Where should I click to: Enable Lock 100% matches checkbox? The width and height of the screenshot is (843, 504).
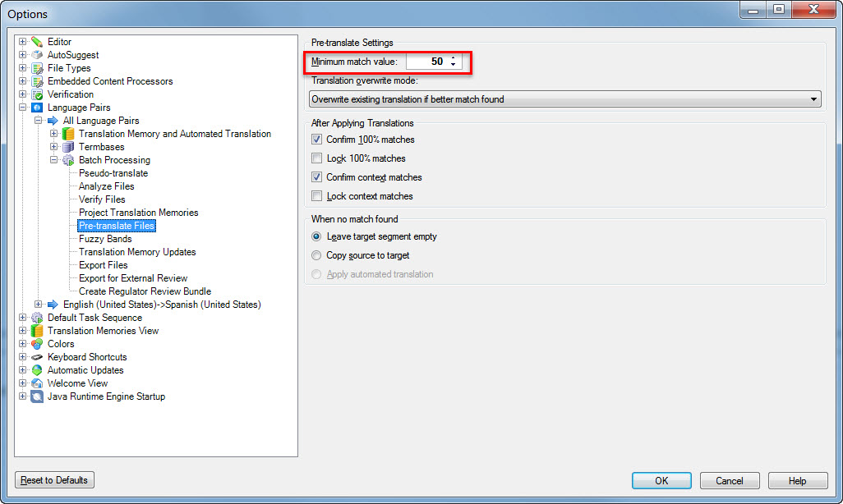316,158
